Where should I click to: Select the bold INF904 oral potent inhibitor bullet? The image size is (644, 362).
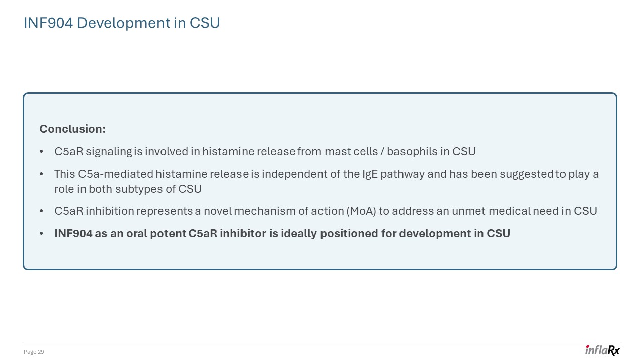point(282,234)
